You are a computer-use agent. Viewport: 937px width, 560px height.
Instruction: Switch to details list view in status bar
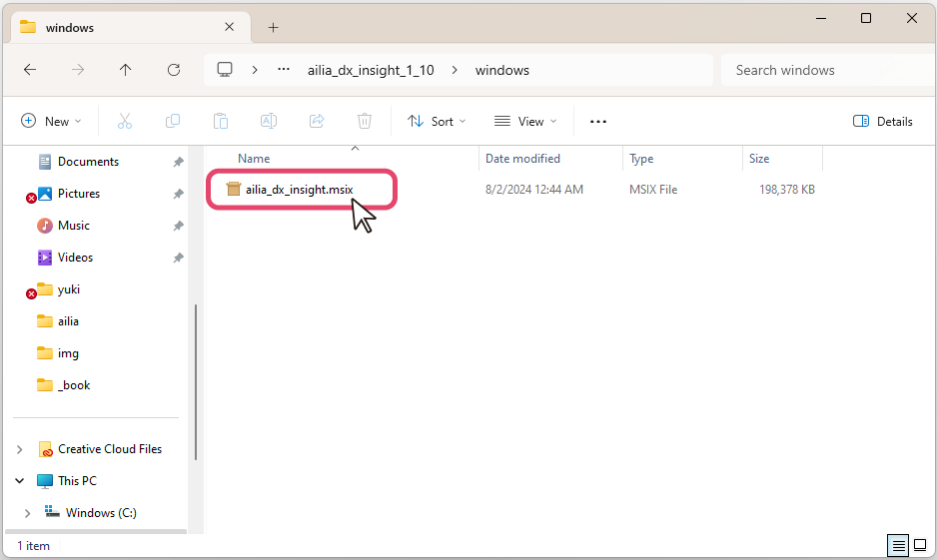pyautogui.click(x=899, y=545)
